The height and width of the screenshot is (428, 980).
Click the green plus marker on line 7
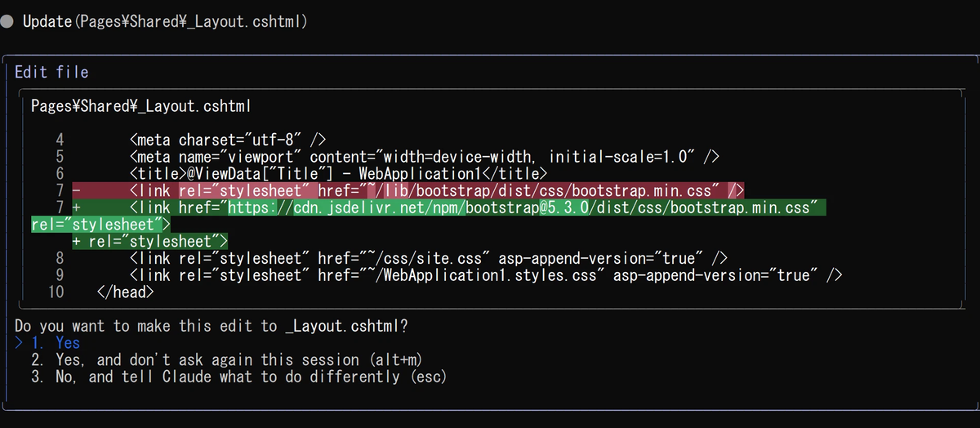76,207
